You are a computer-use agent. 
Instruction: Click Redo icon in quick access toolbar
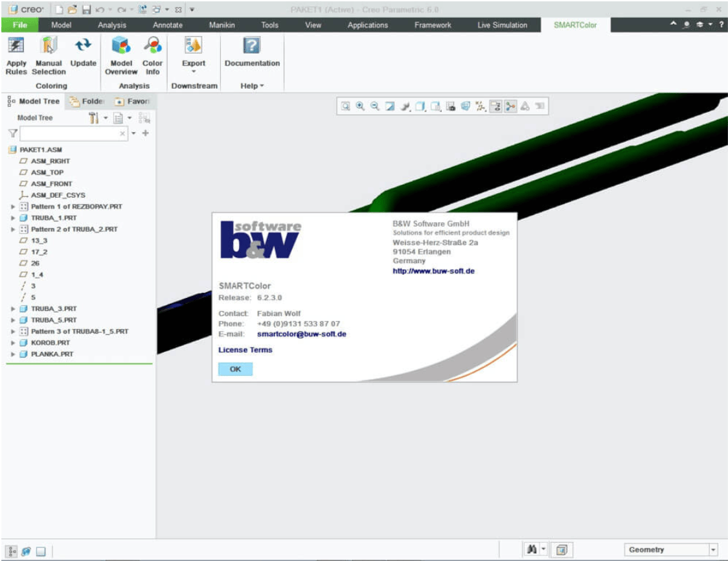pos(122,9)
